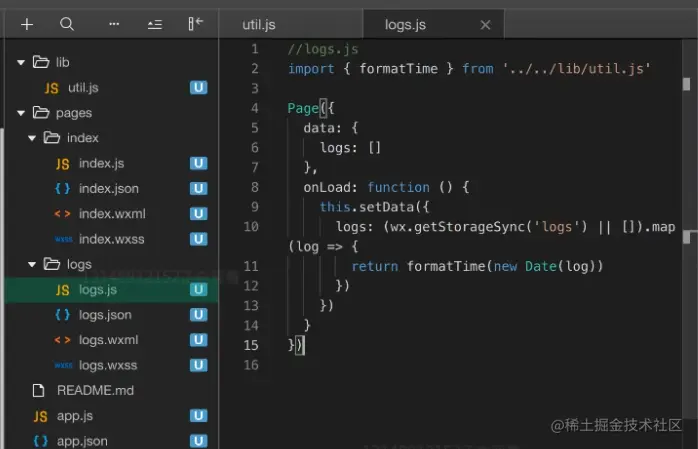Click the JS icon beside index.js

pos(63,164)
